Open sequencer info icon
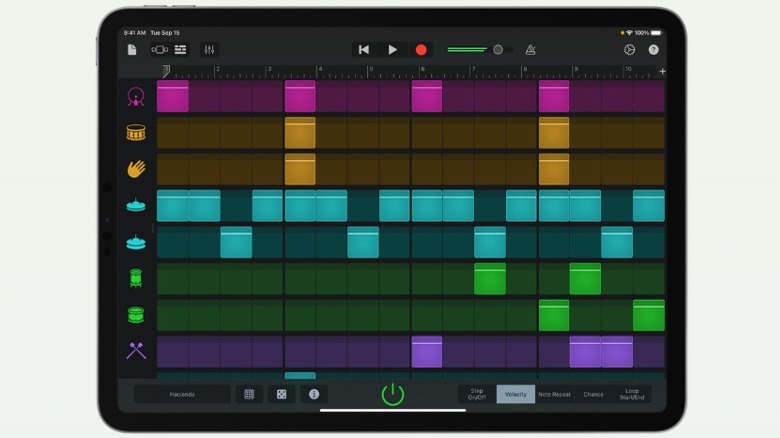This screenshot has height=438, width=780. click(314, 394)
